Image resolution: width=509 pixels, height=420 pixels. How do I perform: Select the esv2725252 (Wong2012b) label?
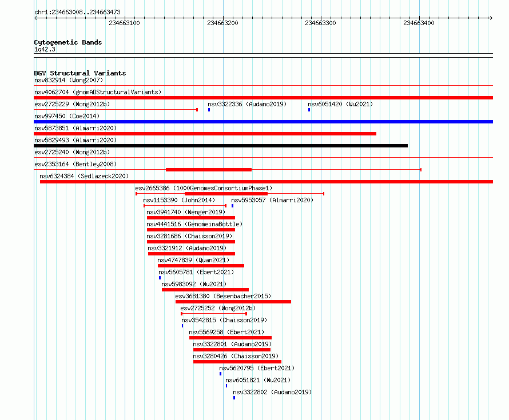(218, 308)
